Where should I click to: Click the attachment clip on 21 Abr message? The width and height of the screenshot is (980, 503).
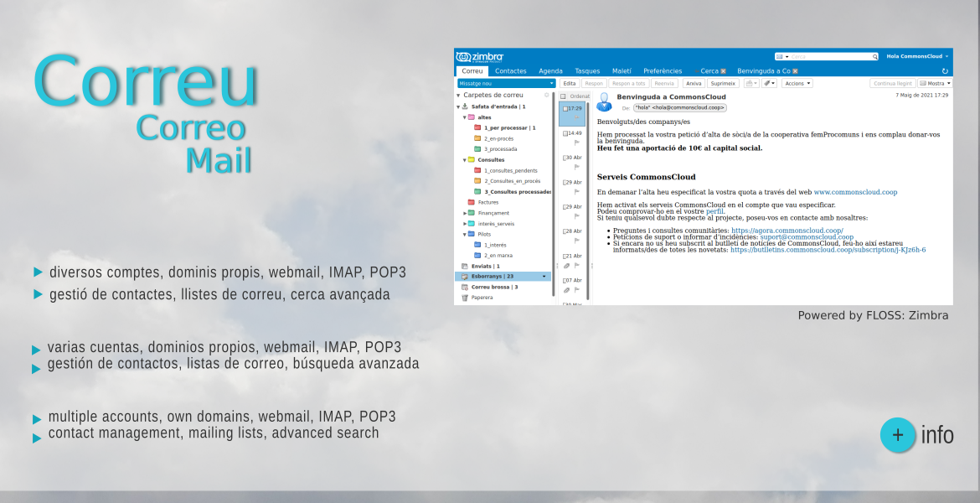(566, 266)
